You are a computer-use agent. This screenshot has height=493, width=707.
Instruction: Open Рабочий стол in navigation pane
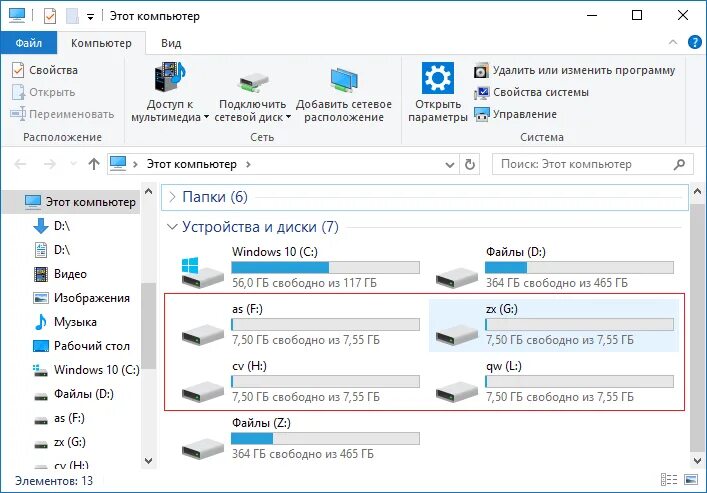[81, 346]
